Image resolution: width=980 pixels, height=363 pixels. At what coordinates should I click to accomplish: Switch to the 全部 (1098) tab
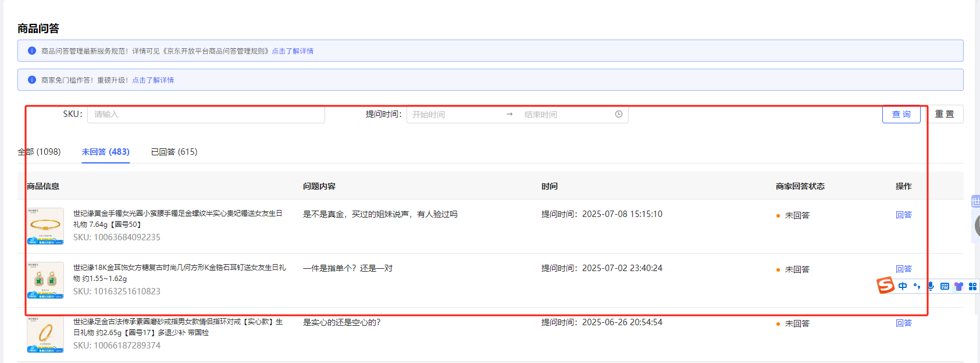click(x=39, y=152)
